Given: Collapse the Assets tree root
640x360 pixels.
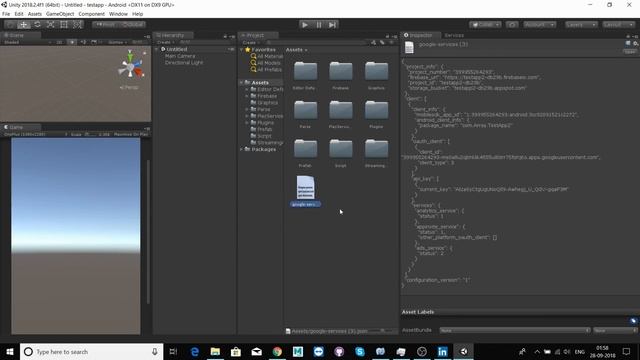Looking at the screenshot, I should 242,82.
